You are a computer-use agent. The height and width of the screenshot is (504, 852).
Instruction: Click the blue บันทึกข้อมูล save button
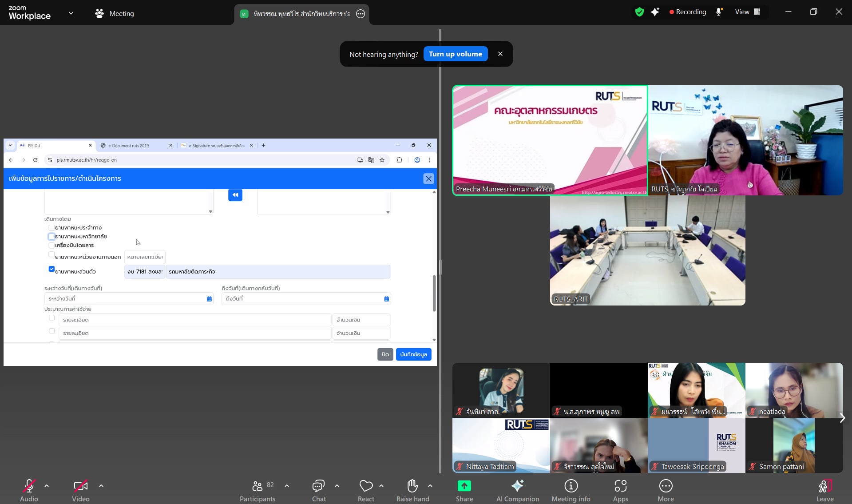pos(413,354)
